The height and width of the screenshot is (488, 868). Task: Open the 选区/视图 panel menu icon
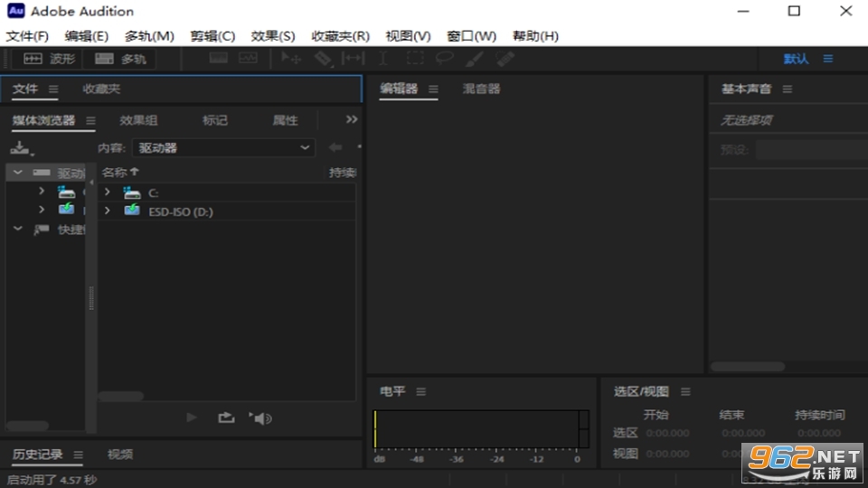pyautogui.click(x=685, y=391)
